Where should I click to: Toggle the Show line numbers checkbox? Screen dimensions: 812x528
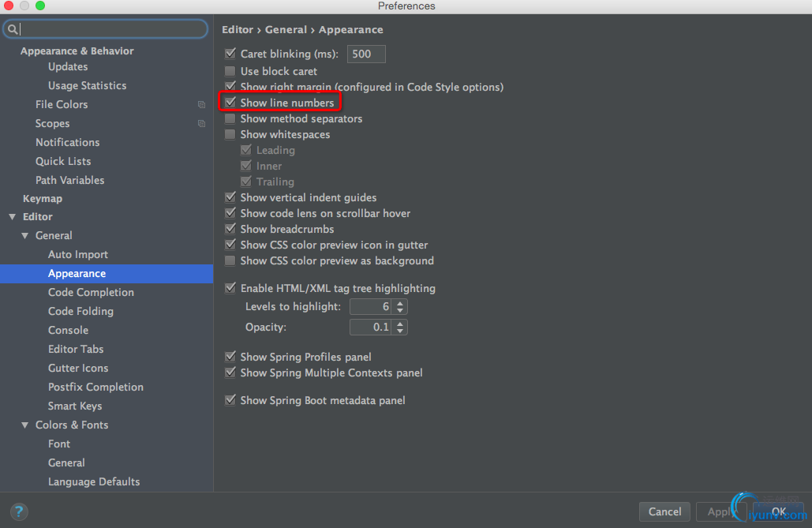pyautogui.click(x=230, y=103)
